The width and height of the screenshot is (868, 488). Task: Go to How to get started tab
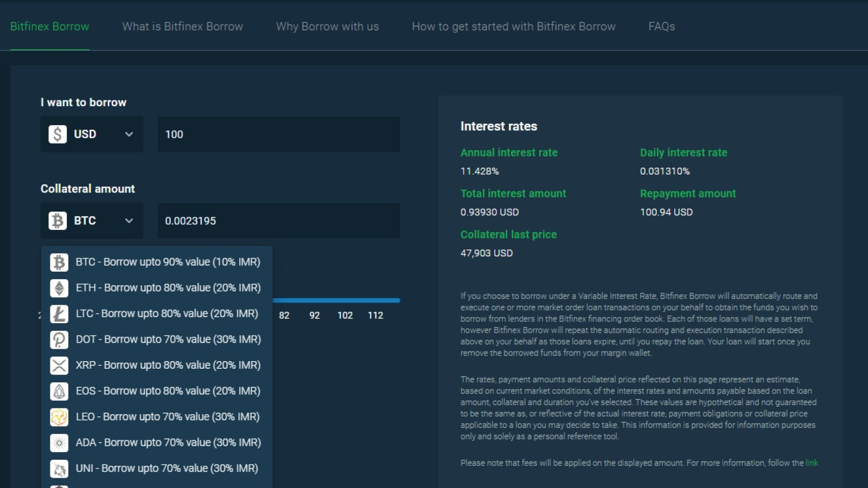point(514,27)
